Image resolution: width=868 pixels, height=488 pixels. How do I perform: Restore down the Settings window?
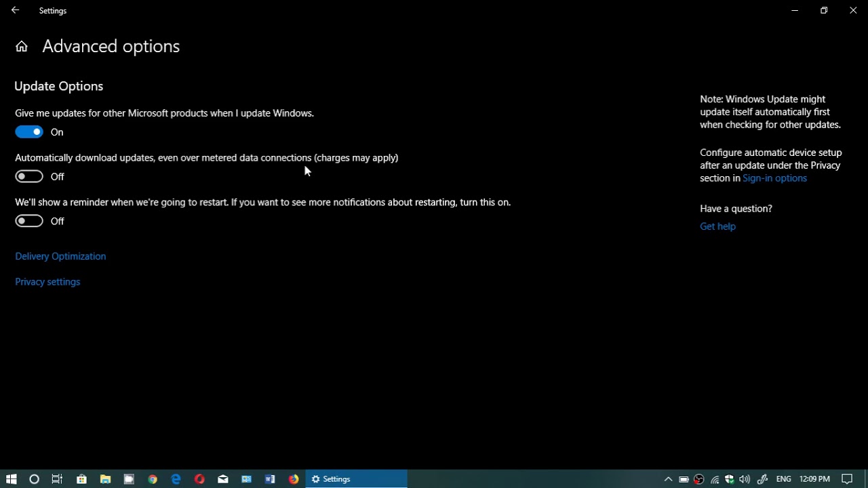824,10
